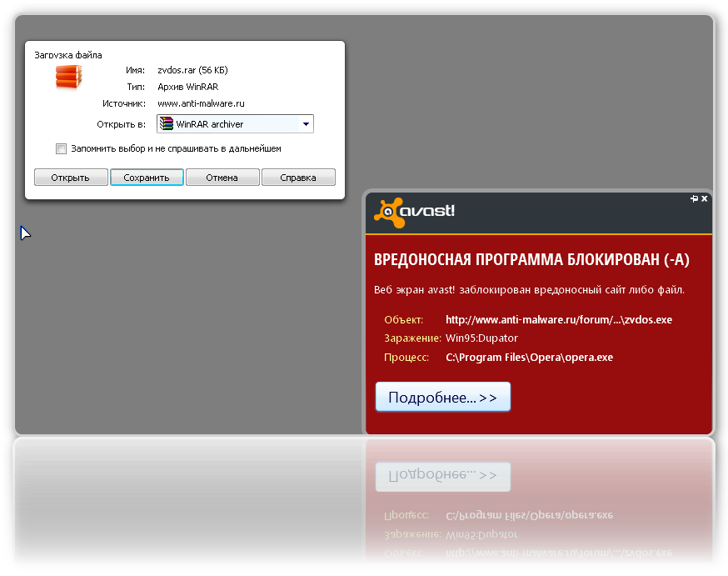Click the 'Запомнить выбор' checkbox label

point(176,148)
